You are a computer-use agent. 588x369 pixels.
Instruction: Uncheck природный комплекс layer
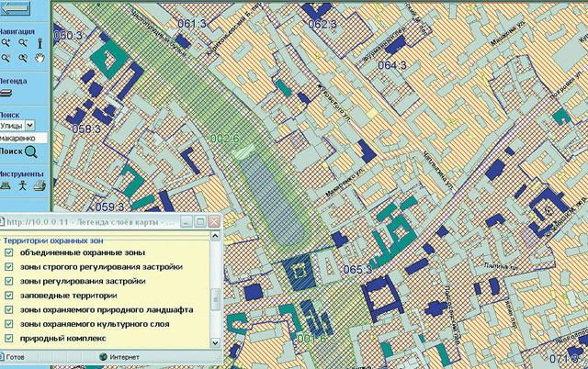[x=8, y=339]
